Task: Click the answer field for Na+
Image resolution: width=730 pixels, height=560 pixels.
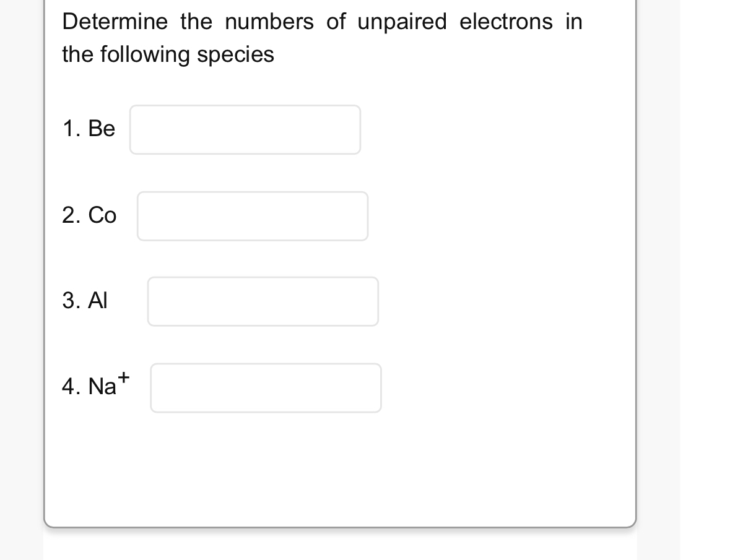Action: click(266, 387)
